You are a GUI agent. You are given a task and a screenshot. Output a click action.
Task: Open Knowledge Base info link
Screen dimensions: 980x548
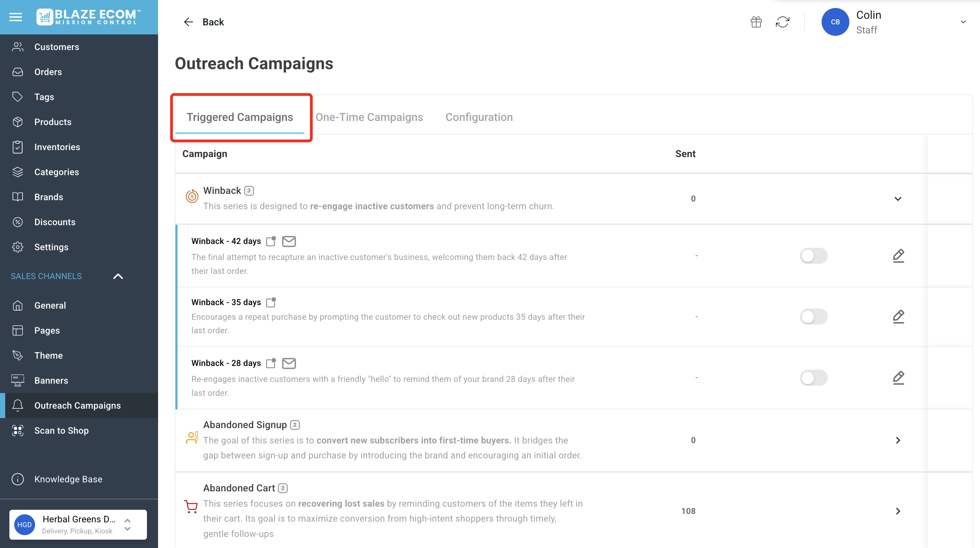point(68,479)
